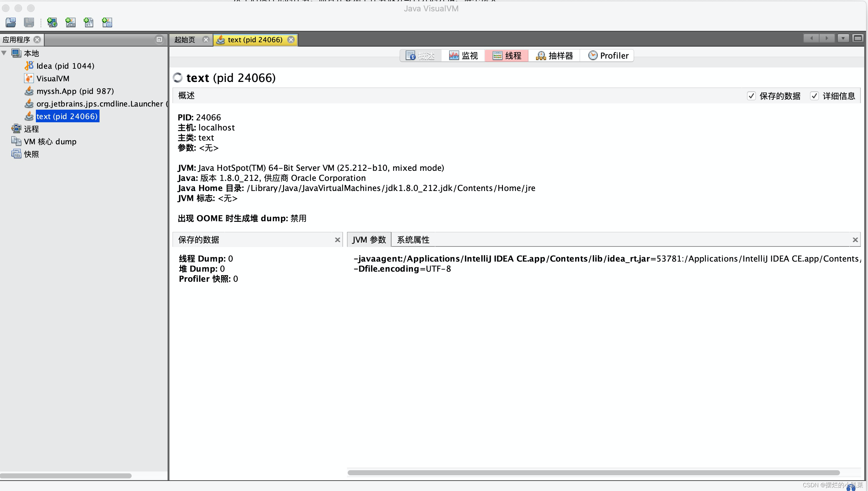Close the 应用程序 panel tab
Screen dimensions: 868x491
(37, 39)
